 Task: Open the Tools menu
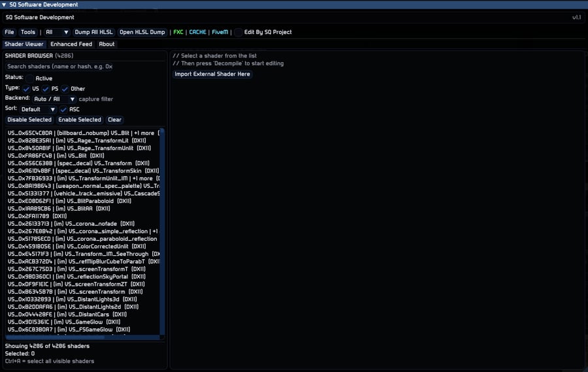28,32
